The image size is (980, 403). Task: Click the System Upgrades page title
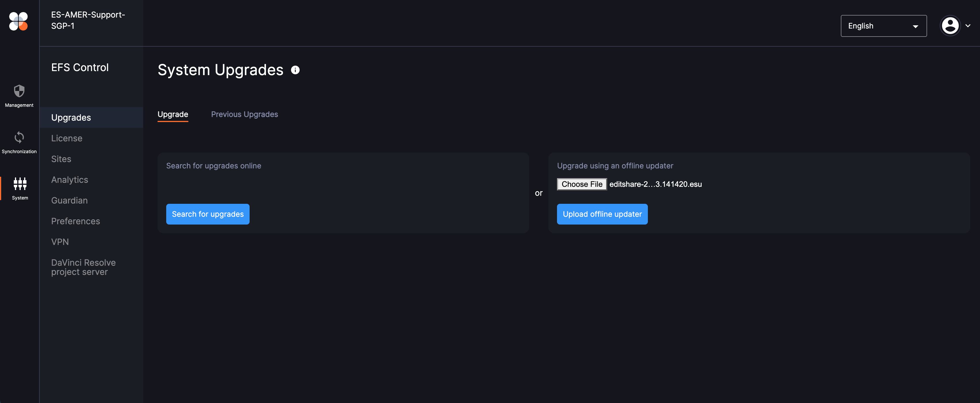pyautogui.click(x=220, y=70)
